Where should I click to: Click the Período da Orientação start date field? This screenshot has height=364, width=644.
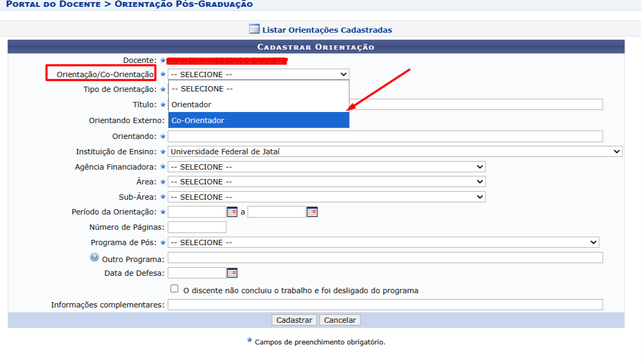coord(197,212)
